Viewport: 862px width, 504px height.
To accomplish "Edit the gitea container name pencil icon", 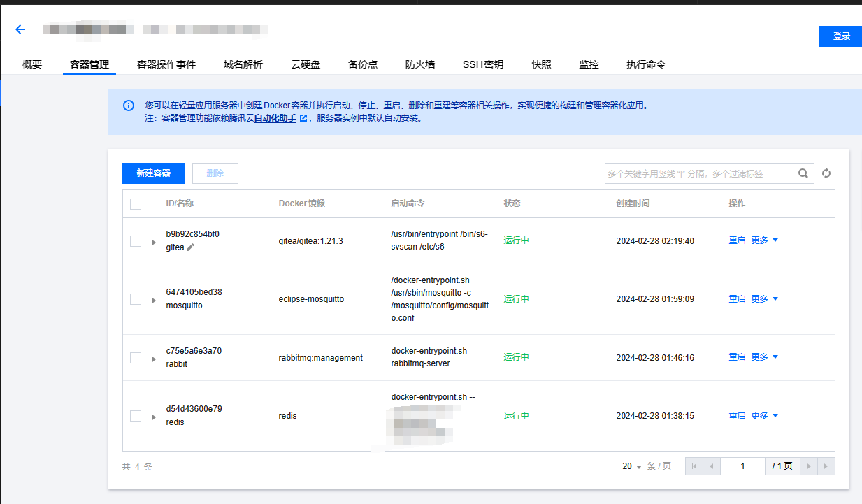I will point(191,247).
